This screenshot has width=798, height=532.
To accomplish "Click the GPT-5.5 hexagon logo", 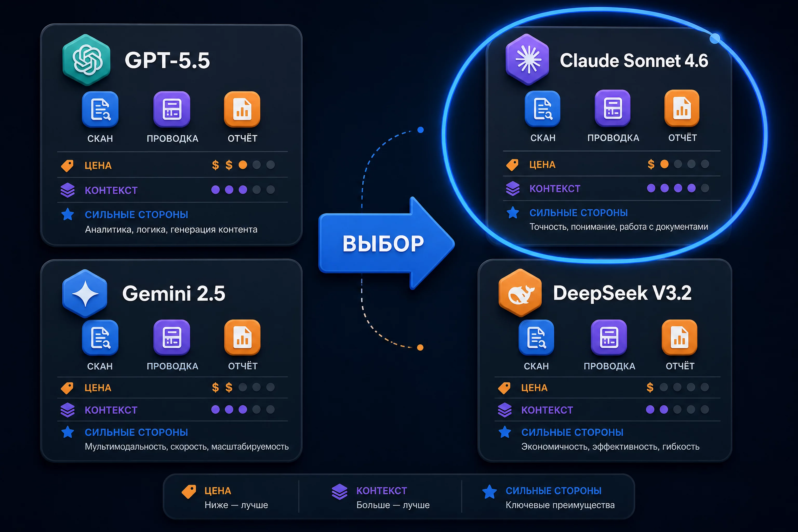I will [87, 60].
